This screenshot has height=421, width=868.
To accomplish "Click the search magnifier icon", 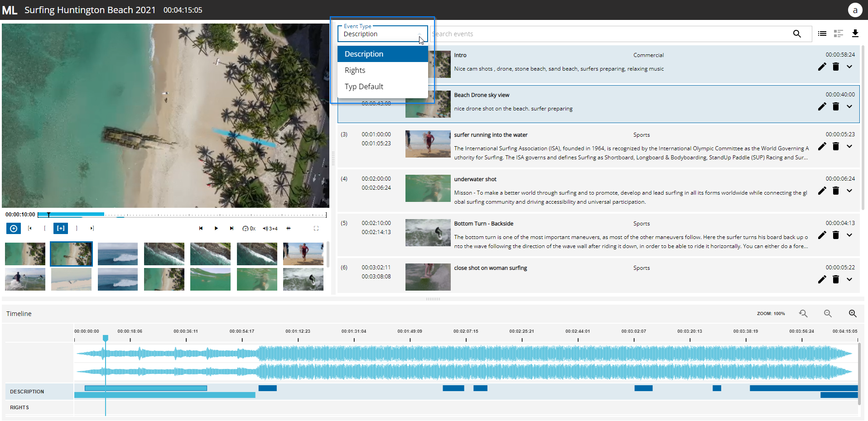I will point(797,34).
